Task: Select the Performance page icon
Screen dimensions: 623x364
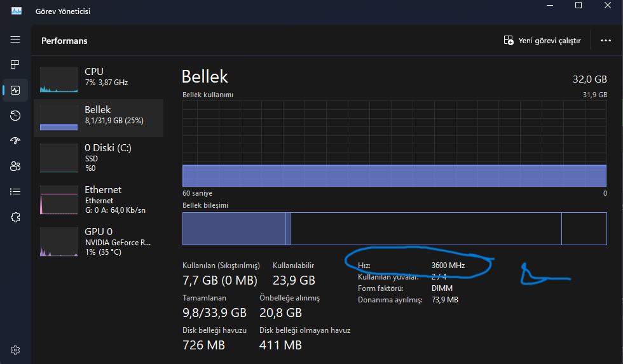Action: [x=15, y=90]
